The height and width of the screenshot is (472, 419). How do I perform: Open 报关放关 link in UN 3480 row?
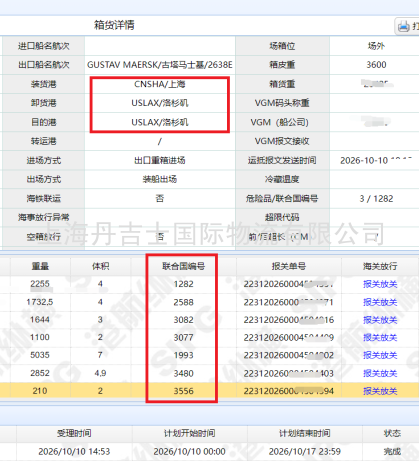point(380,373)
